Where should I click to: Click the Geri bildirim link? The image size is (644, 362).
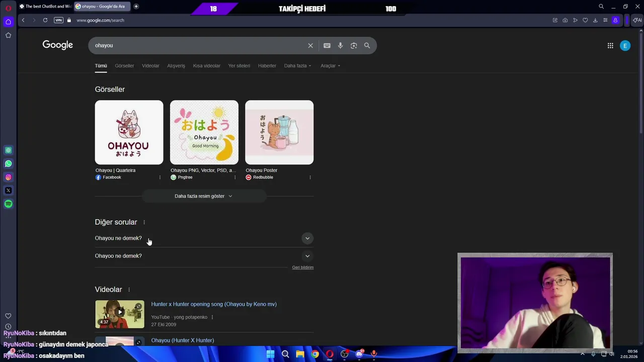303,267
